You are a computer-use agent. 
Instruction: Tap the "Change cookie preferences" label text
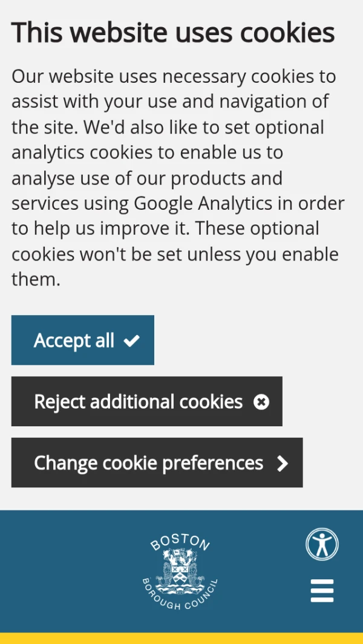(x=148, y=463)
